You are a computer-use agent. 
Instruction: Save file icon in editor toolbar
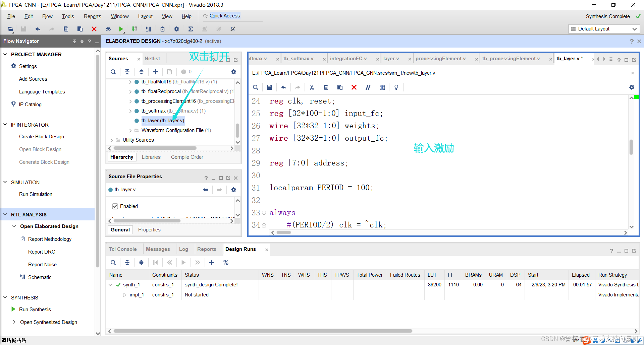269,87
